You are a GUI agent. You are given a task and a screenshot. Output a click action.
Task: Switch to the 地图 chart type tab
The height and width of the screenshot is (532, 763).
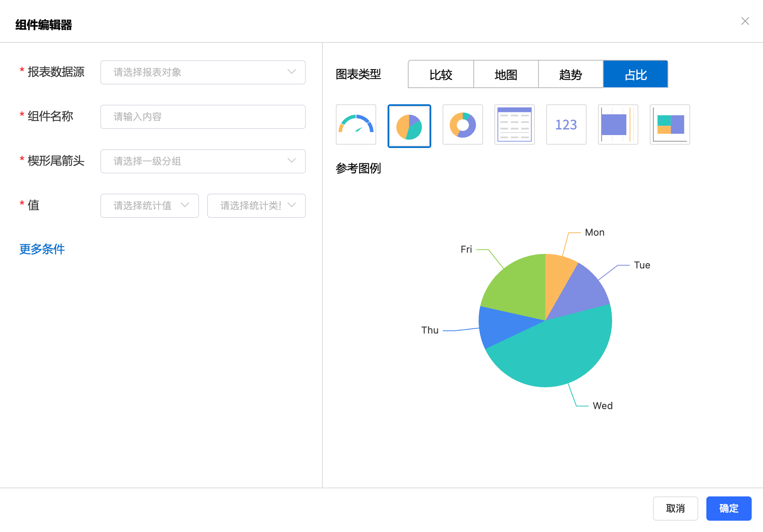click(506, 74)
